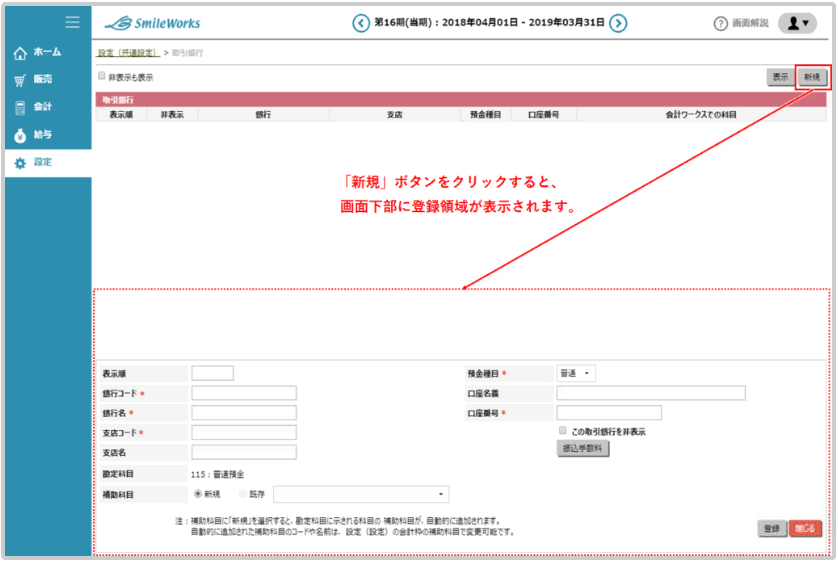This screenshot has height=562, width=838.
Task: Toggle the 非表示も表示 checkbox
Action: (101, 76)
